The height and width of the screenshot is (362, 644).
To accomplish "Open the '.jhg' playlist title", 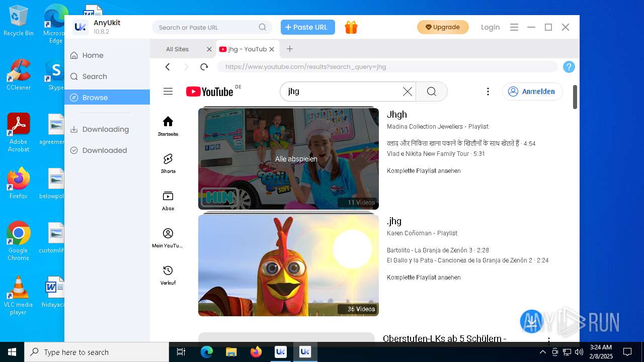I will [394, 221].
